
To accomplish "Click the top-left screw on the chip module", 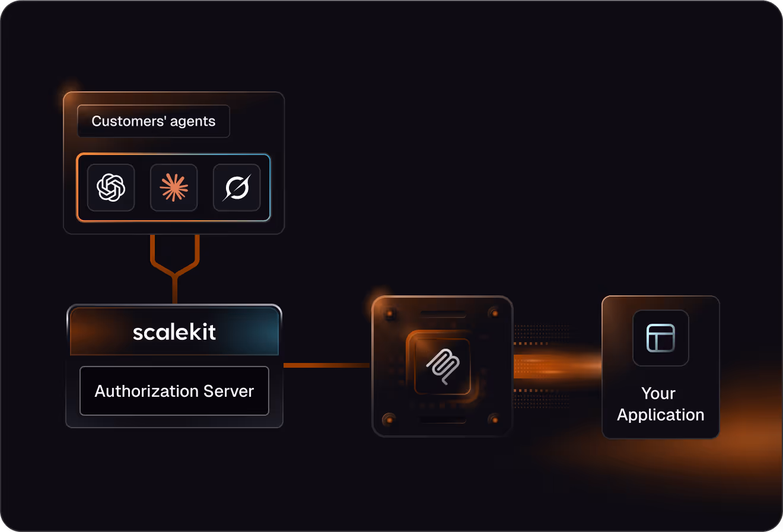I will (390, 313).
